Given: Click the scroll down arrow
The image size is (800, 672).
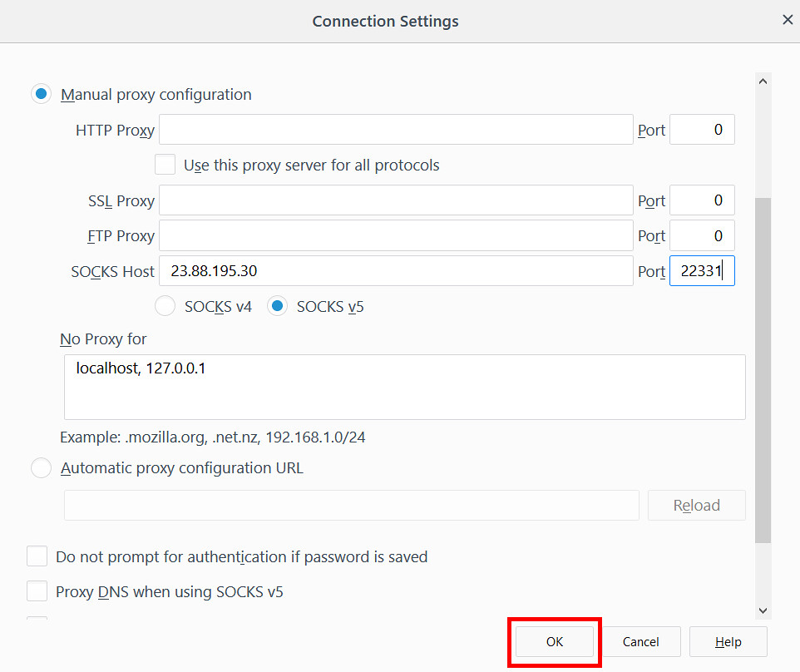Looking at the screenshot, I should 763,610.
